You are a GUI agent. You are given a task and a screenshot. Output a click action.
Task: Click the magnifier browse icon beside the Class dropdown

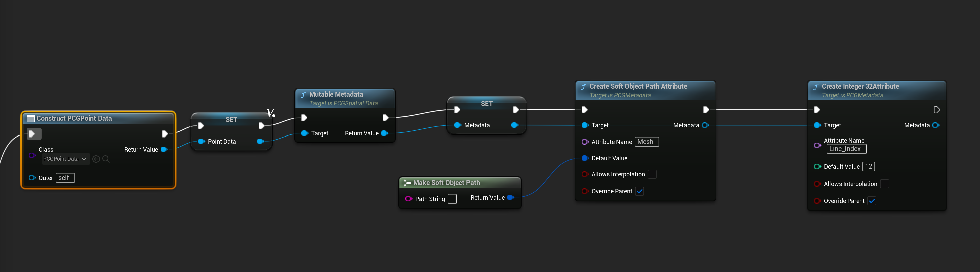(x=106, y=159)
